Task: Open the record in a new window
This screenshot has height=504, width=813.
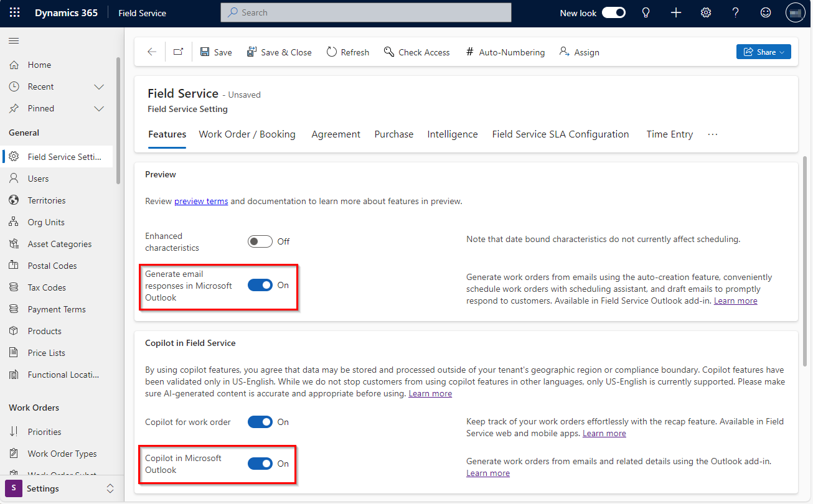Action: (178, 52)
